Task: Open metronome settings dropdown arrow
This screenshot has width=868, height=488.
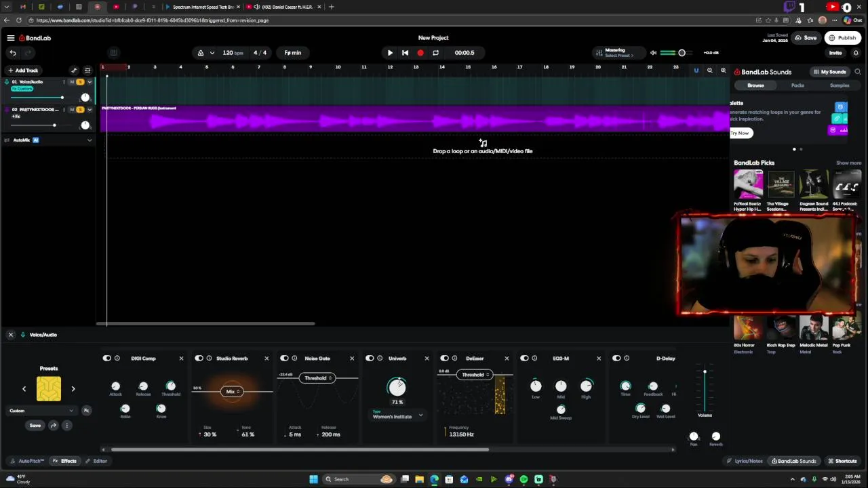Action: [212, 53]
